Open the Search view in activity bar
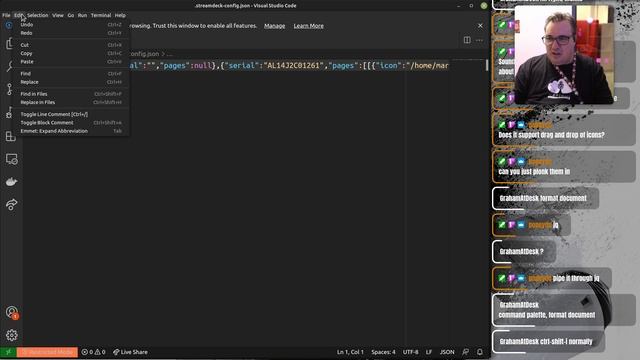This screenshot has width=640, height=360. pos(10,66)
